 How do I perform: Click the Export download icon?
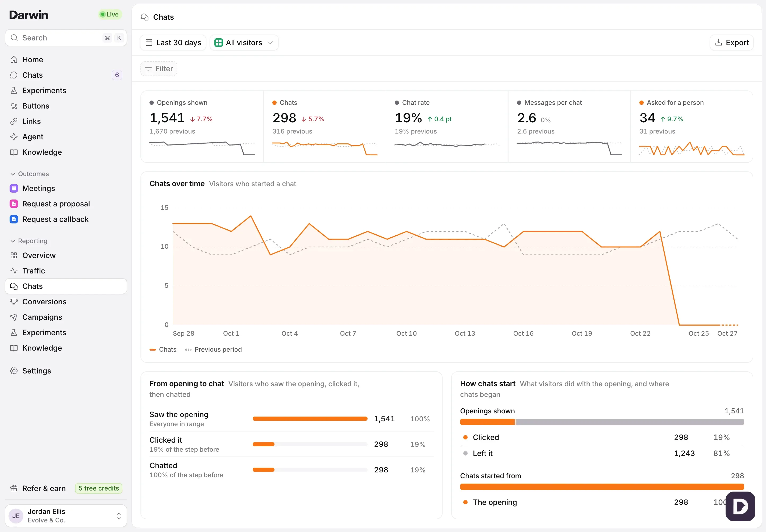coord(719,43)
